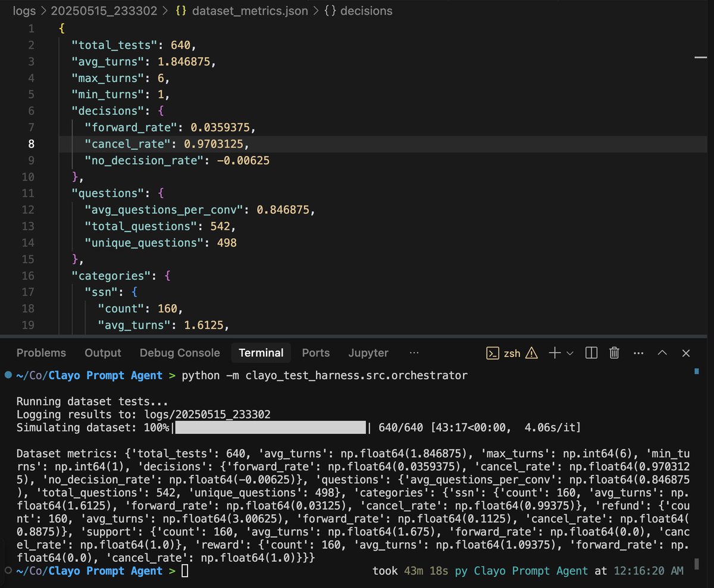Close the terminal panel

[686, 353]
